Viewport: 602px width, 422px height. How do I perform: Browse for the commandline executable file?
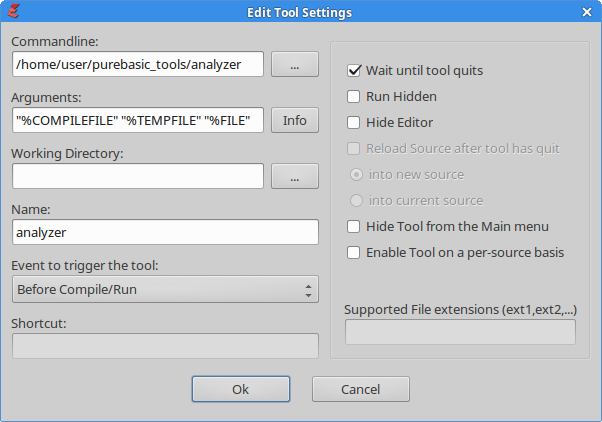pos(295,65)
